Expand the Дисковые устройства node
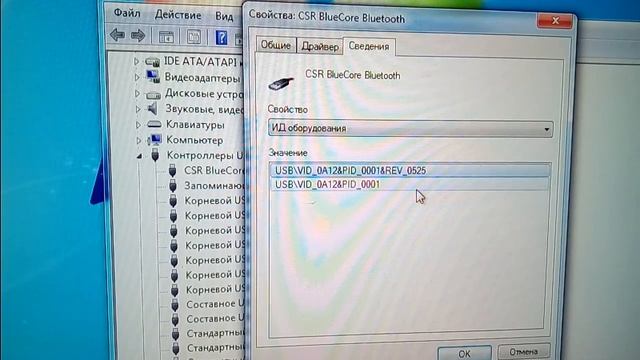This screenshot has height=360, width=640. coord(137,93)
